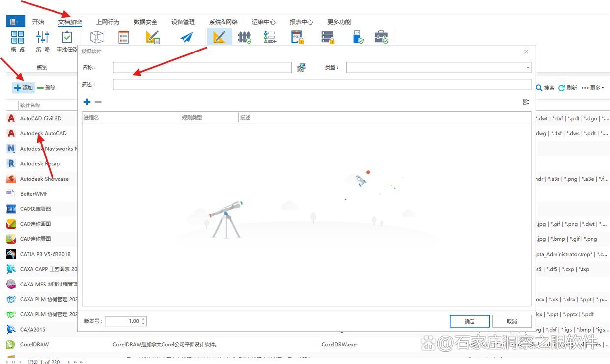Click the 取消 button
The image size is (610, 364).
tap(512, 321)
